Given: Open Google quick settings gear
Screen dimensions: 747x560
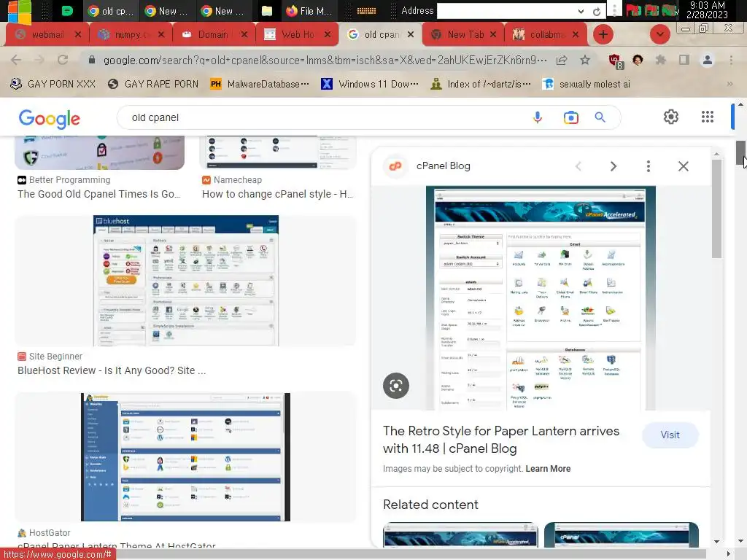Looking at the screenshot, I should (x=671, y=117).
